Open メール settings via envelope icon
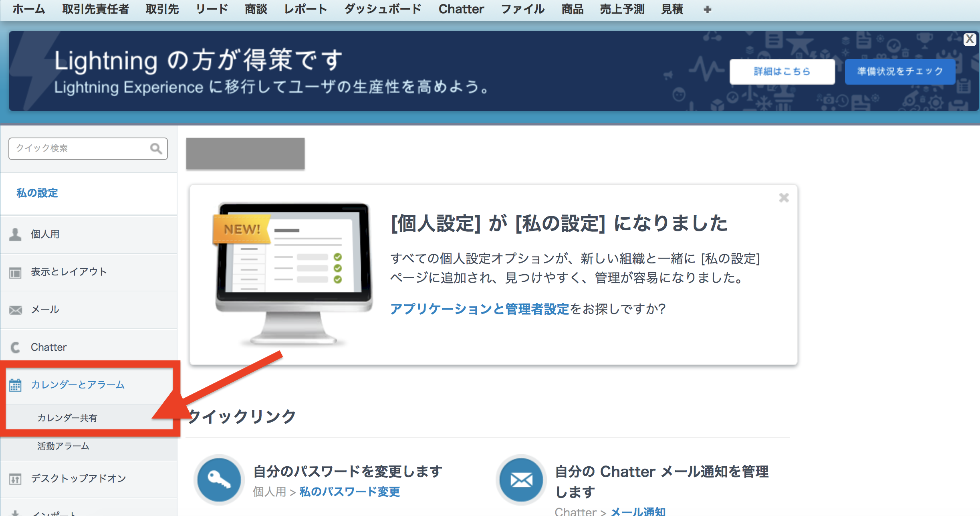Image resolution: width=980 pixels, height=516 pixels. [15, 310]
